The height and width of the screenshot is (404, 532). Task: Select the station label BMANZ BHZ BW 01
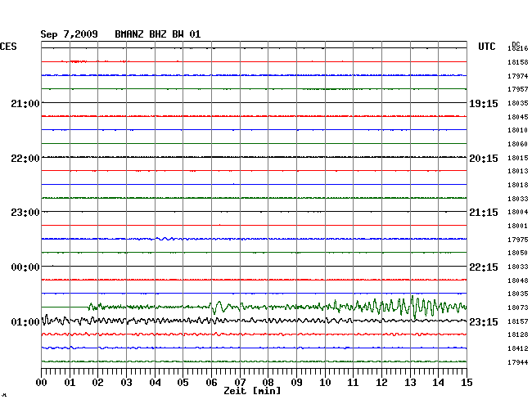coord(158,34)
